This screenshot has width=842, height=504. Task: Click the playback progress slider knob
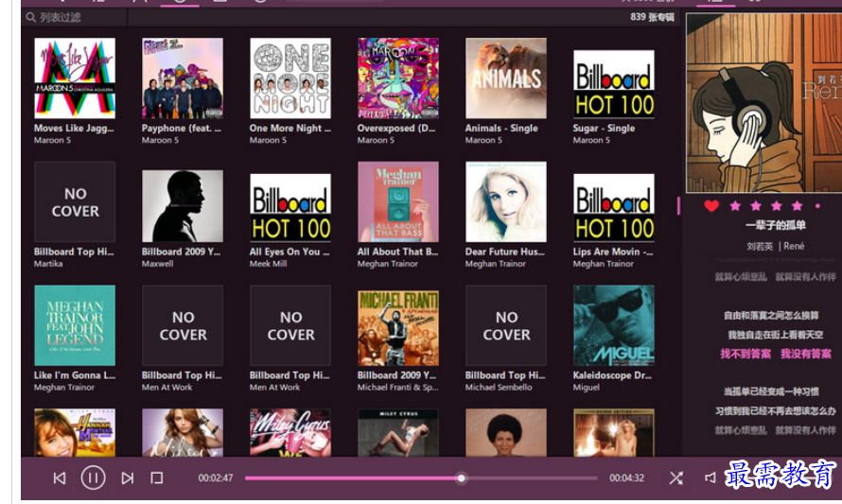pyautogui.click(x=462, y=478)
